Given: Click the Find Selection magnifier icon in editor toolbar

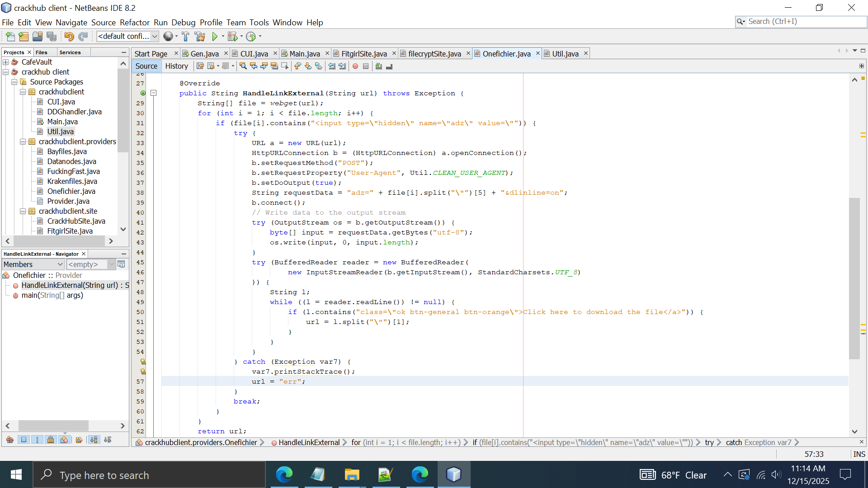Looking at the screenshot, I should click(x=243, y=66).
